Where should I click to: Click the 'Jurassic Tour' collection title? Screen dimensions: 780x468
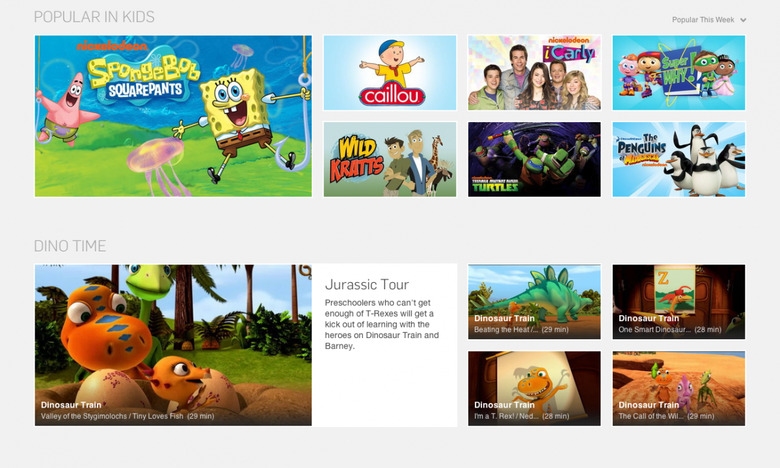367,284
